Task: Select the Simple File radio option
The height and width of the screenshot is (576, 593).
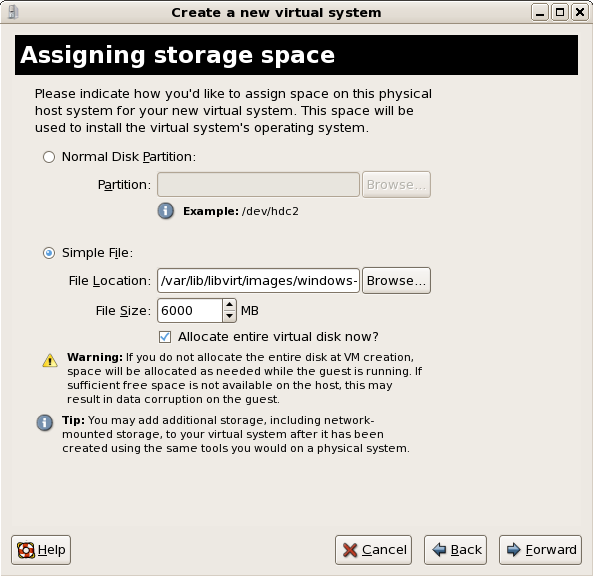Action: point(49,253)
